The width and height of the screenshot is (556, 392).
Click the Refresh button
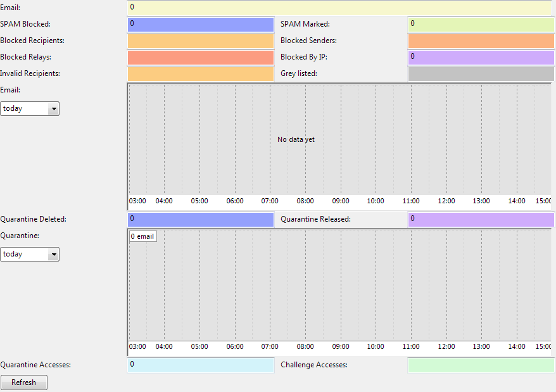click(x=24, y=383)
